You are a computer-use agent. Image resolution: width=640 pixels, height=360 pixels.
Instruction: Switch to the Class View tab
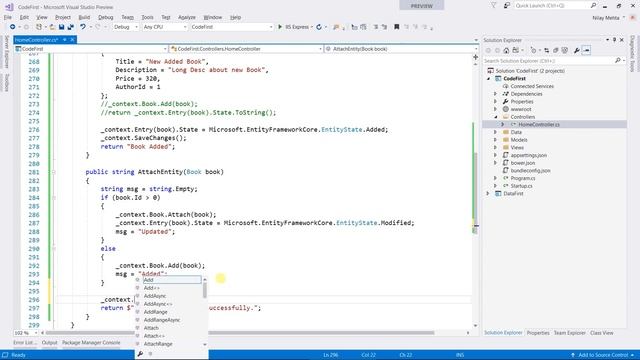(x=601, y=333)
